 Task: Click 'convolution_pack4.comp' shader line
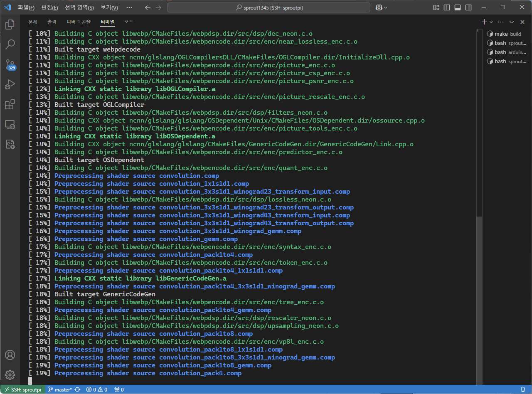135,373
